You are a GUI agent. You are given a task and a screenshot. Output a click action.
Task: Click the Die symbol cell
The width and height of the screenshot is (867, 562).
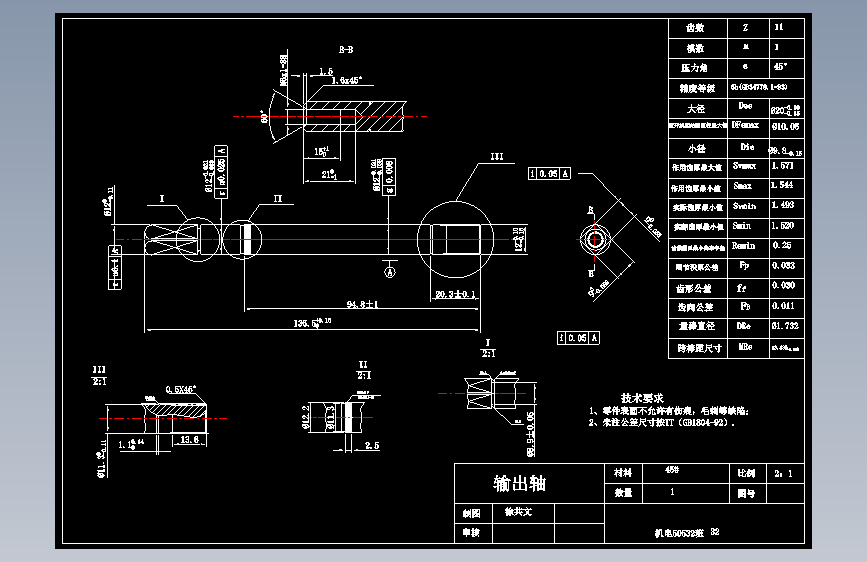pyautogui.click(x=748, y=147)
